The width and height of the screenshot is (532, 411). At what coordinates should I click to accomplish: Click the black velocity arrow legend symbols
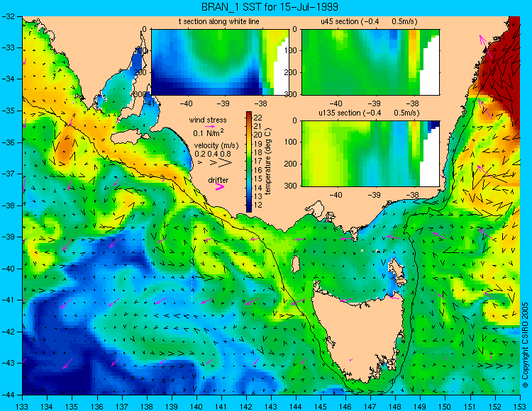[x=216, y=163]
